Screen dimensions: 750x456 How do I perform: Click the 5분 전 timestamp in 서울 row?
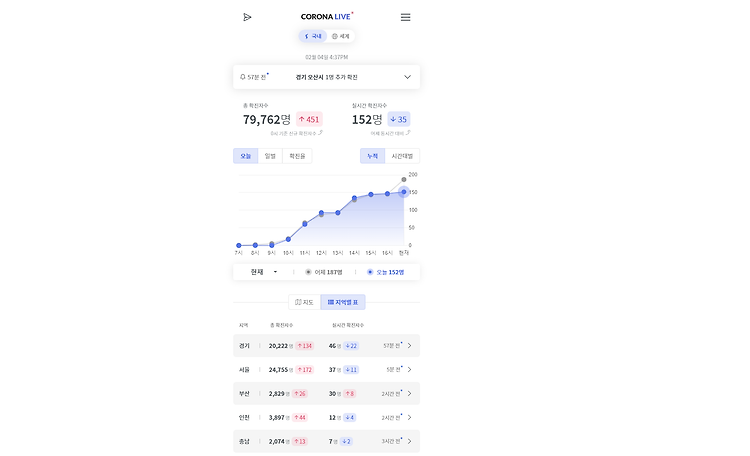point(394,369)
